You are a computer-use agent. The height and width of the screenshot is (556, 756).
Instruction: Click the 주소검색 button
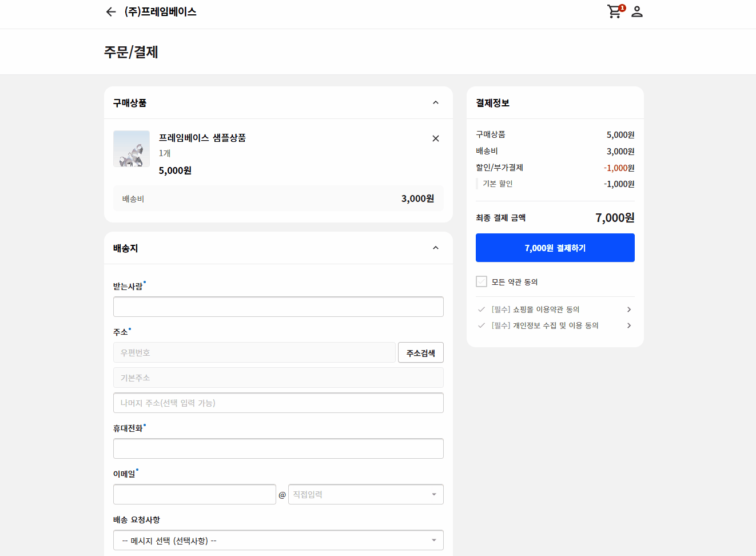pos(421,352)
